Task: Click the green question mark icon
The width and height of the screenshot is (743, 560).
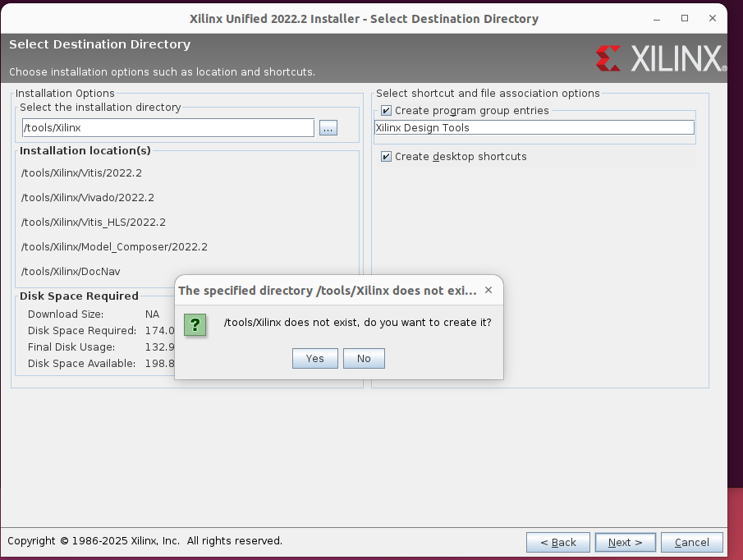Action: pos(195,325)
